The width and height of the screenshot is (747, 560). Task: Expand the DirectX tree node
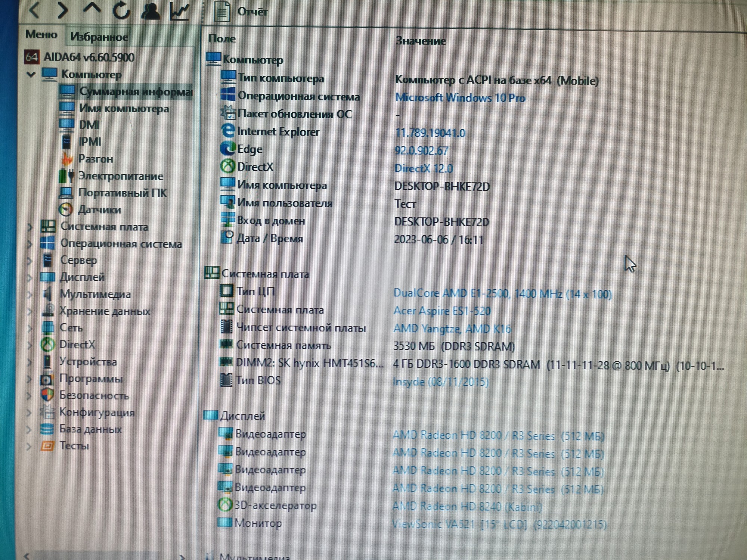[30, 345]
